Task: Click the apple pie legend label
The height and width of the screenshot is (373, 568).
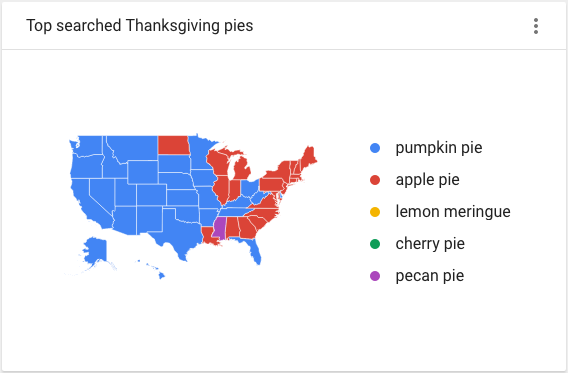Action: coord(427,180)
